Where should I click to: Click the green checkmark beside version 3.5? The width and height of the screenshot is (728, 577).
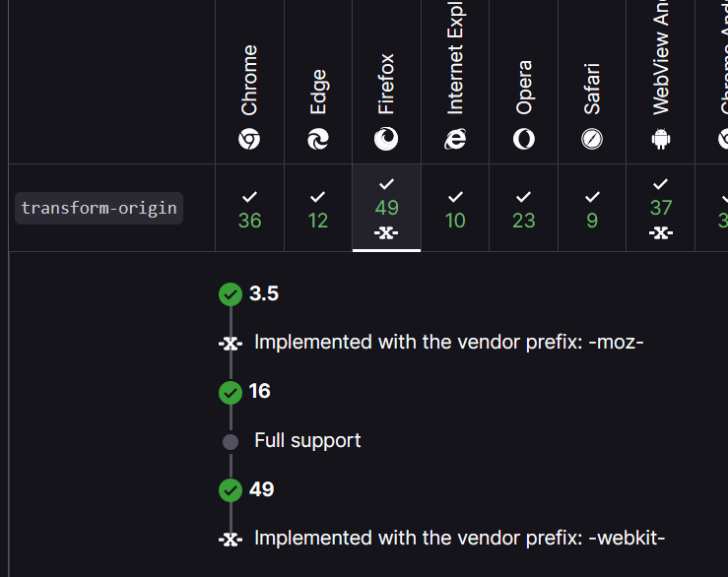pos(231,293)
